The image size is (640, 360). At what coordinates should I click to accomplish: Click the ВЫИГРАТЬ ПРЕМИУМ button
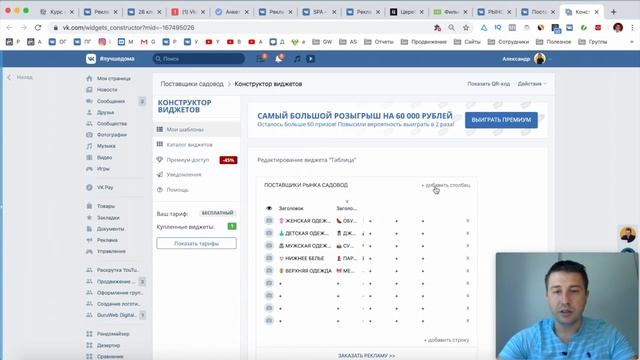pyautogui.click(x=501, y=120)
